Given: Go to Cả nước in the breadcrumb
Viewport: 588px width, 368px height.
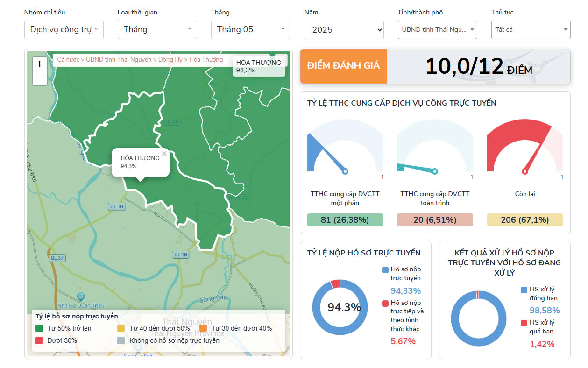Looking at the screenshot, I should (x=68, y=60).
